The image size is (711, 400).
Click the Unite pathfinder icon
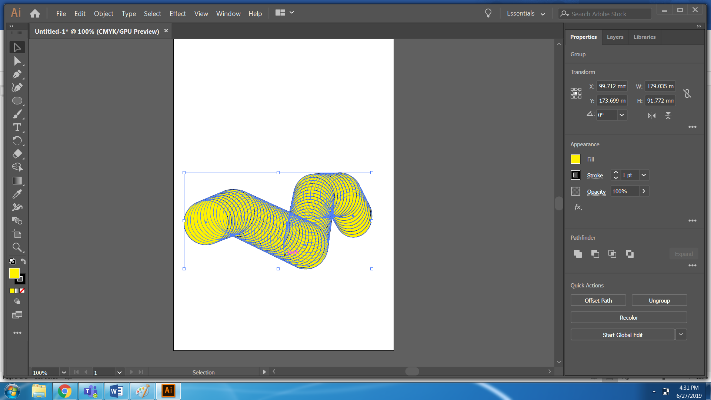pyautogui.click(x=577, y=254)
